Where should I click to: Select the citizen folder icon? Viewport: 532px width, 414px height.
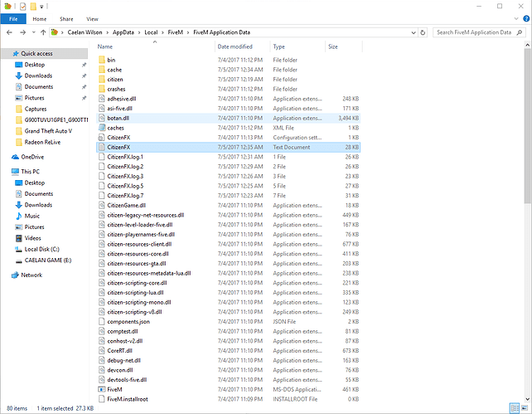(102, 79)
